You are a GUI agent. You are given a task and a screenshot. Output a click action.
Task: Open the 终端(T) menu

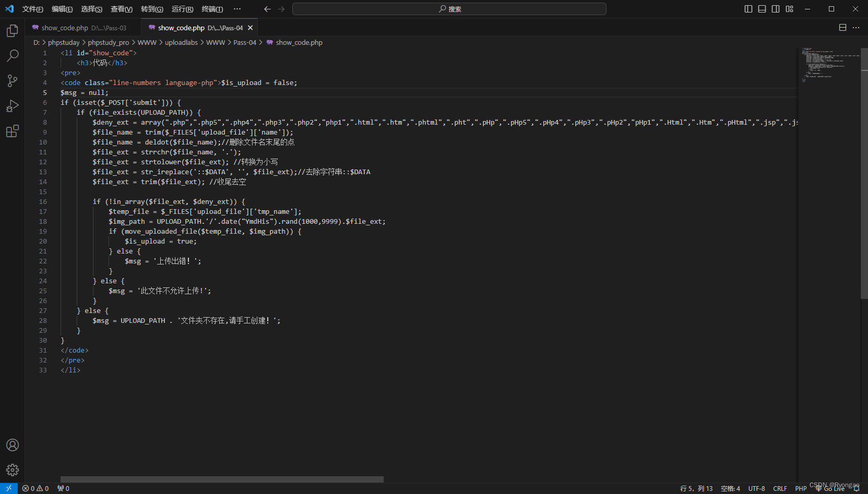coord(212,9)
